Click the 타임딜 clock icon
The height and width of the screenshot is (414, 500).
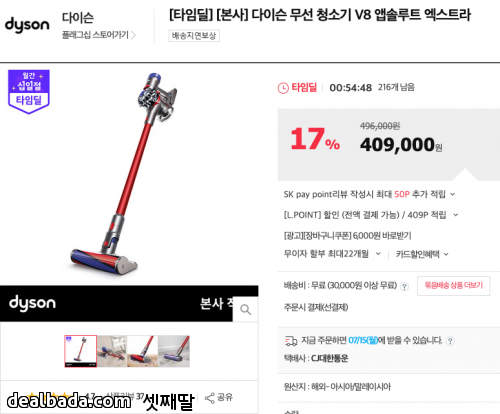point(283,88)
